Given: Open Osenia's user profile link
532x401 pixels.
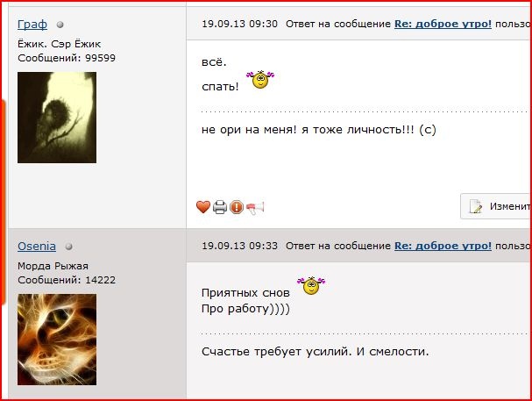Looking at the screenshot, I should pos(37,246).
